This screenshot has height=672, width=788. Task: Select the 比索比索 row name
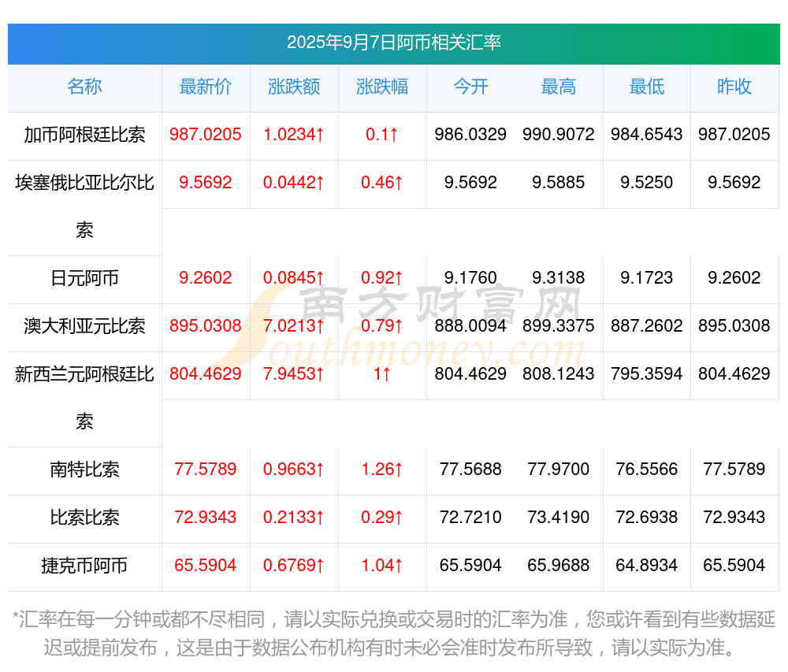coord(84,518)
